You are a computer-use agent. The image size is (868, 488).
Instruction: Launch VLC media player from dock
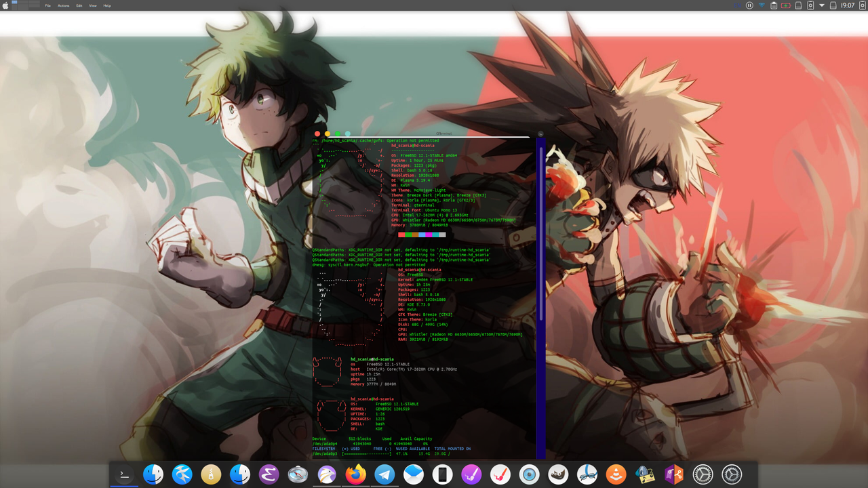tap(616, 474)
